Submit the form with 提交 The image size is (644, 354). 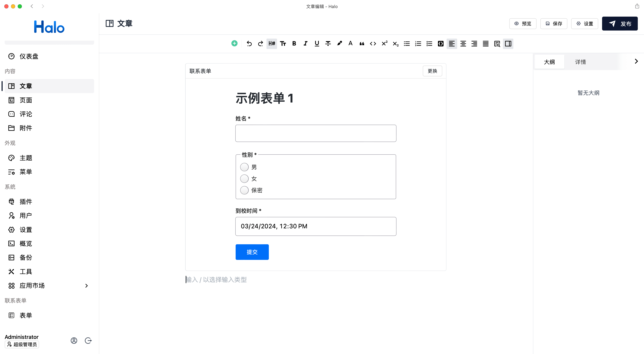coord(252,252)
